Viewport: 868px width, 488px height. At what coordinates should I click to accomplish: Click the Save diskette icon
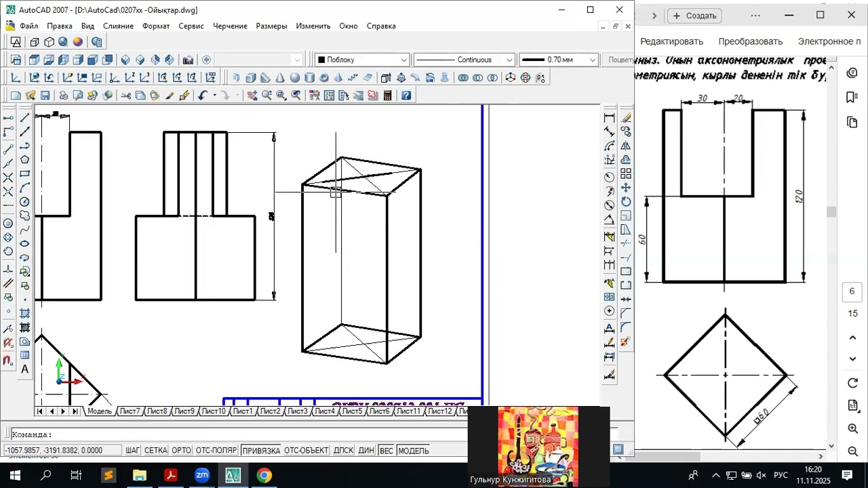tap(45, 96)
